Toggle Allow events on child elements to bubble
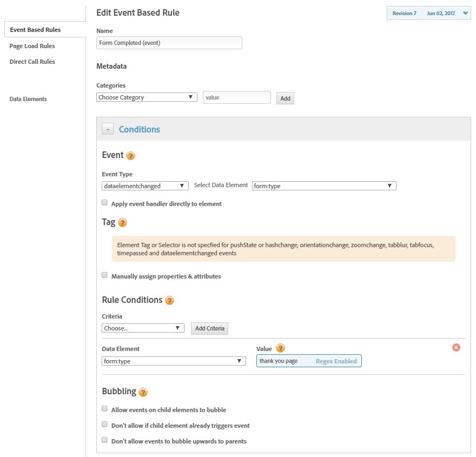 [105, 409]
